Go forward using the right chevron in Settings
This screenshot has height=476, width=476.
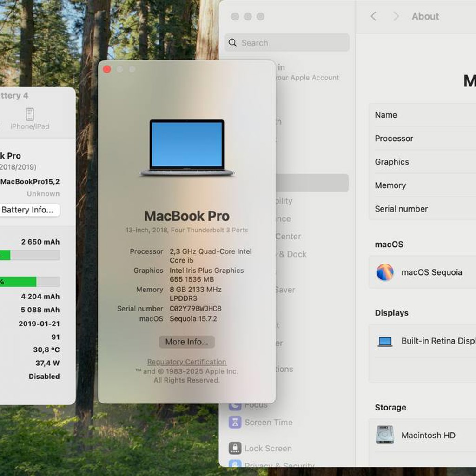(396, 16)
